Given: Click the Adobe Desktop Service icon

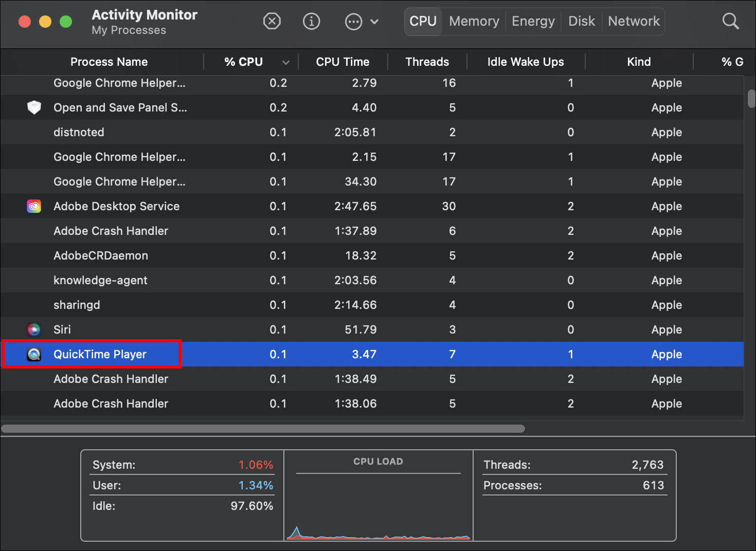Looking at the screenshot, I should pos(34,206).
